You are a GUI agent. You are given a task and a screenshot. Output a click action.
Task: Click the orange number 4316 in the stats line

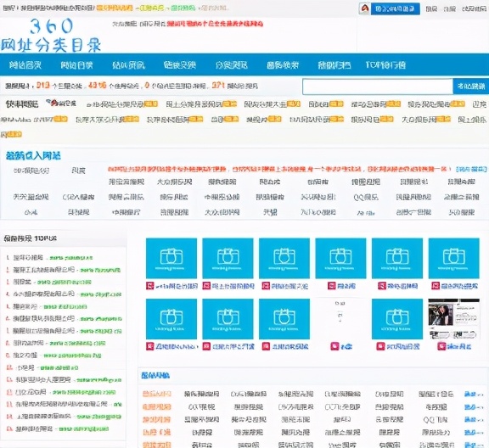[97, 85]
